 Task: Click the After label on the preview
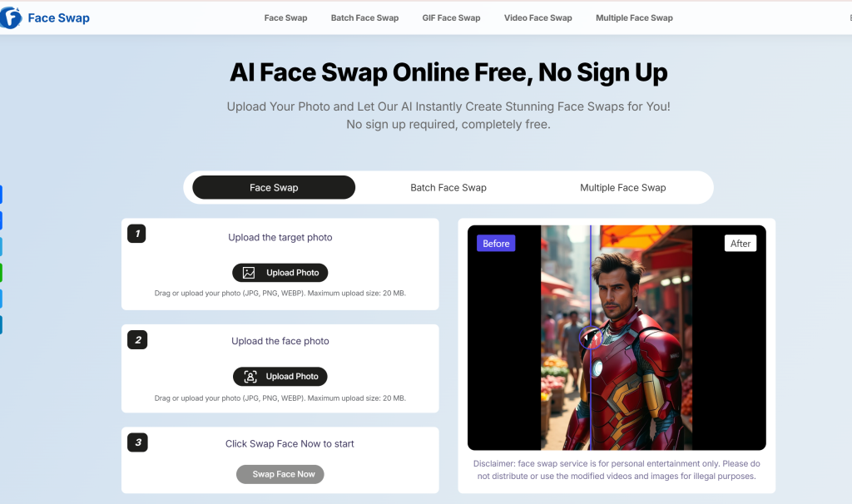pos(740,244)
